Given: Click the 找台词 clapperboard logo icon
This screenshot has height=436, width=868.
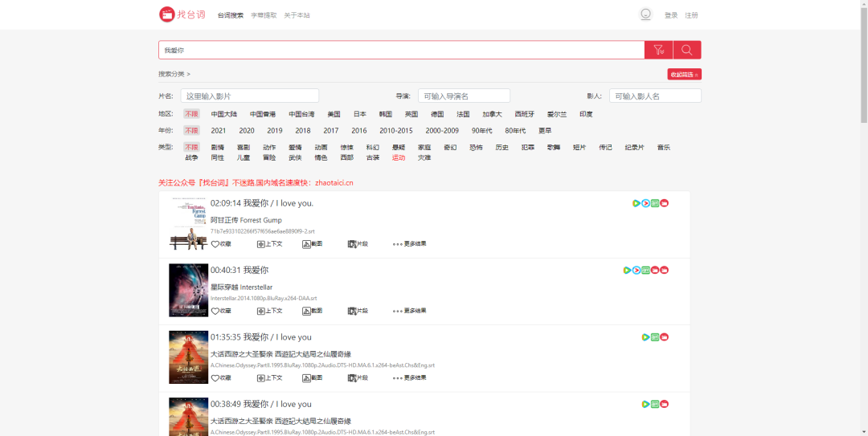Looking at the screenshot, I should pyautogui.click(x=167, y=14).
